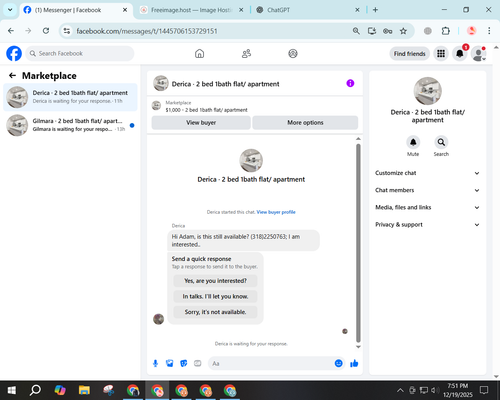
Task: Send quick reply Sorry, it's not available
Action: 215,312
